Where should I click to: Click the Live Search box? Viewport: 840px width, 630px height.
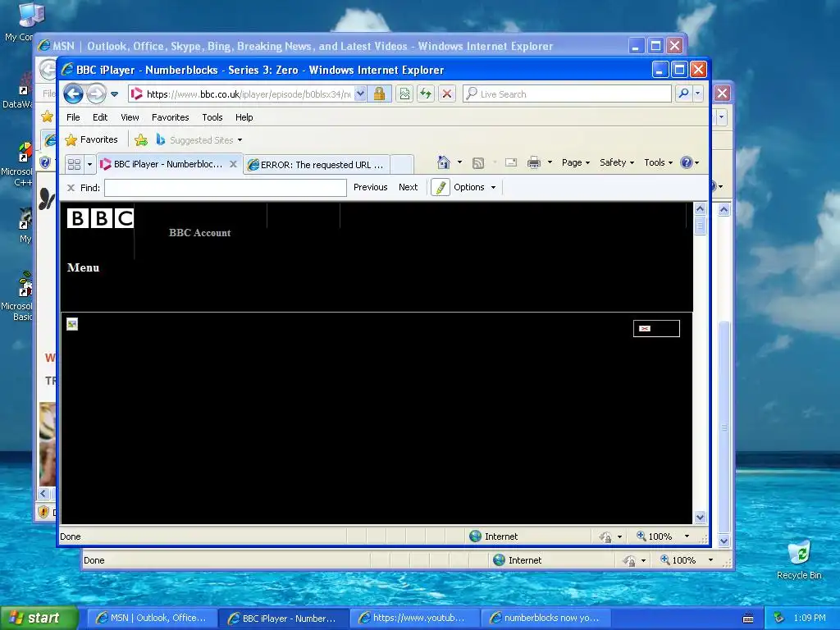pos(568,94)
